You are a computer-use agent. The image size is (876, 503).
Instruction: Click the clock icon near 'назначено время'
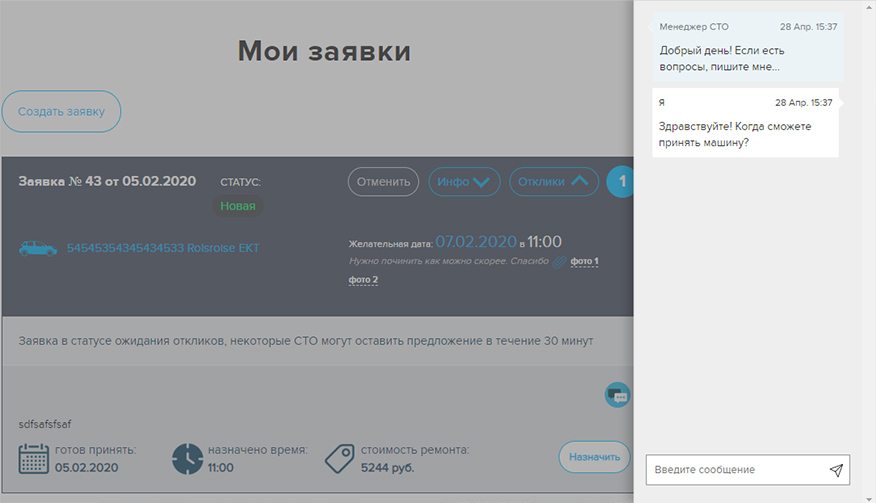[187, 459]
